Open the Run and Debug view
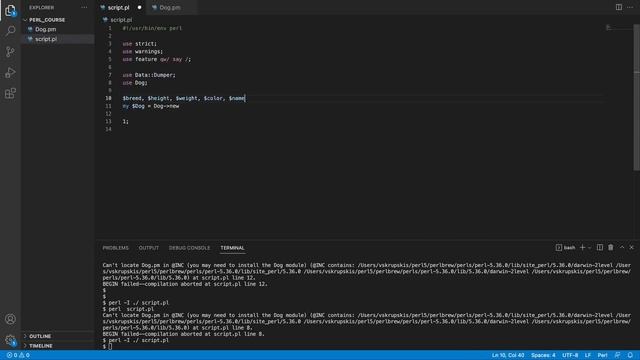The image size is (640, 360). tap(10, 73)
